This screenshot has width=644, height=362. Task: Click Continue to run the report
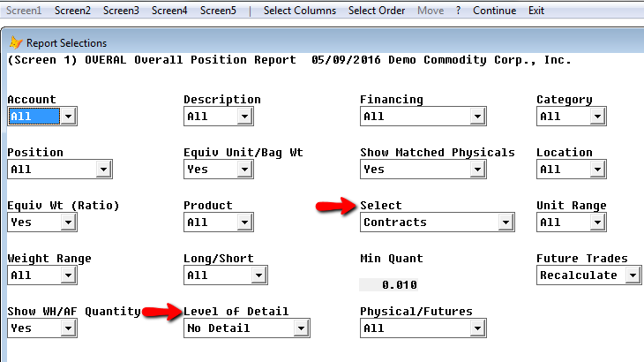[x=495, y=11]
